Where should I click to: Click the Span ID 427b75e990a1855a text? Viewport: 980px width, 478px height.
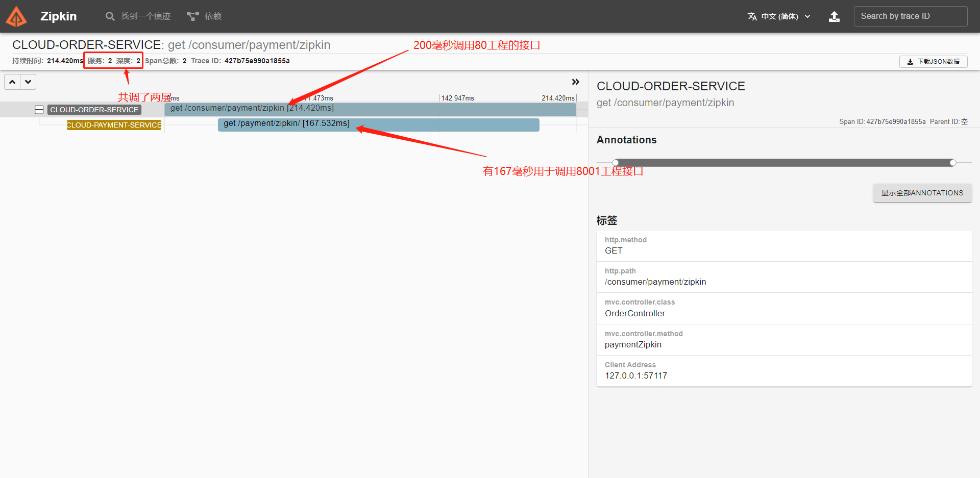click(x=883, y=121)
